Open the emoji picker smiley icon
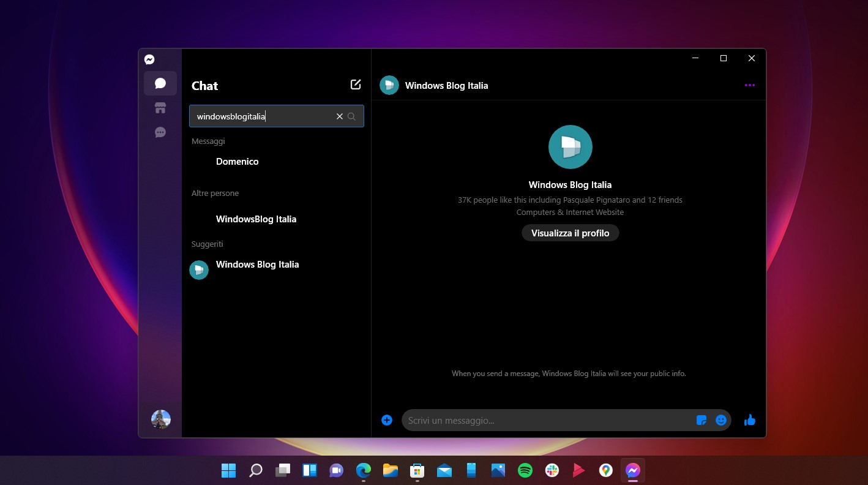 click(721, 420)
